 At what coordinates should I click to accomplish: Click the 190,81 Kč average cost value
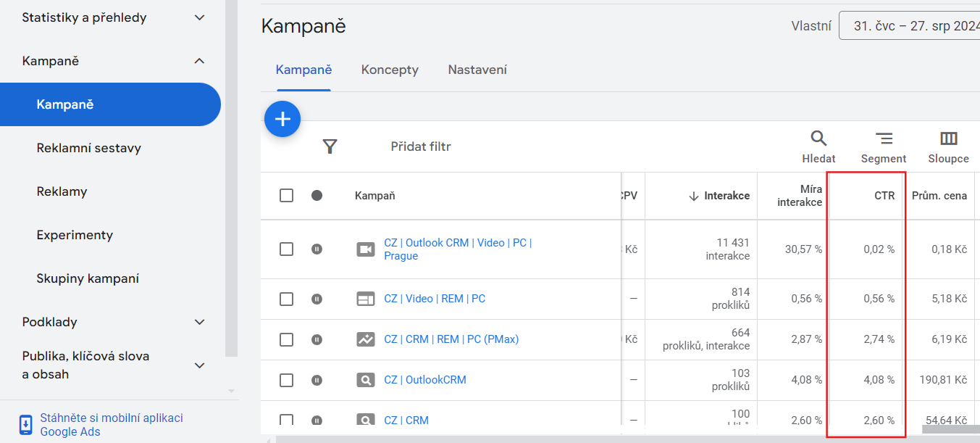tap(943, 380)
